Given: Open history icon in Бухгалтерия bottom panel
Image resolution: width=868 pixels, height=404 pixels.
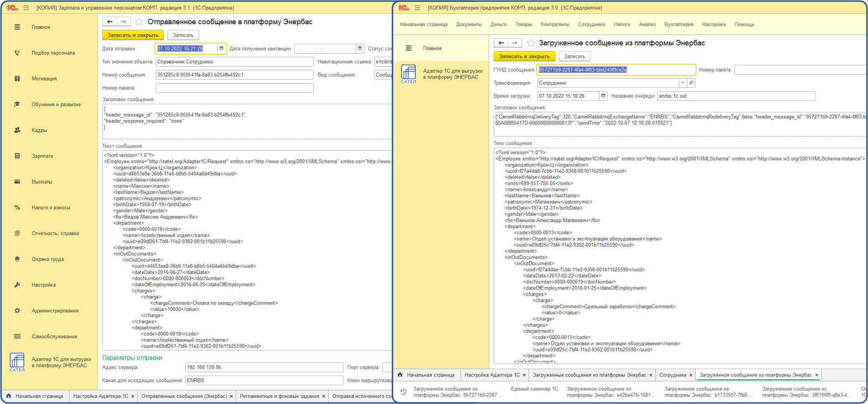Looking at the screenshot, I should click(x=404, y=392).
